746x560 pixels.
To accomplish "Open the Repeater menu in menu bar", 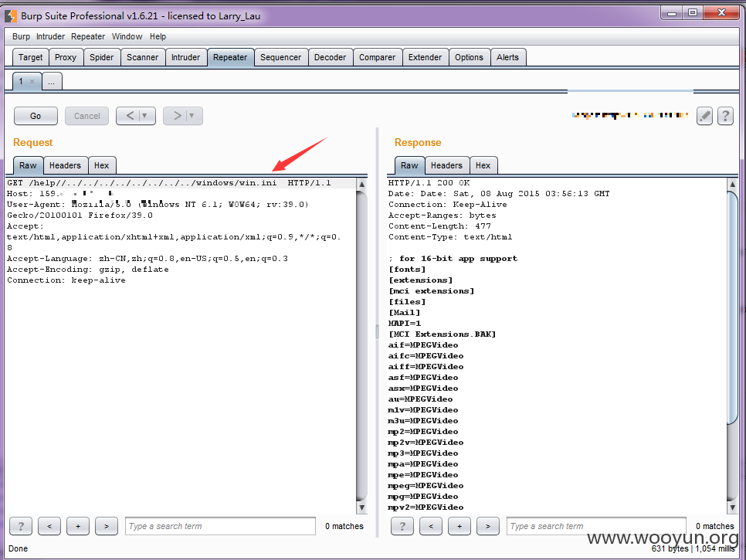I will 88,36.
